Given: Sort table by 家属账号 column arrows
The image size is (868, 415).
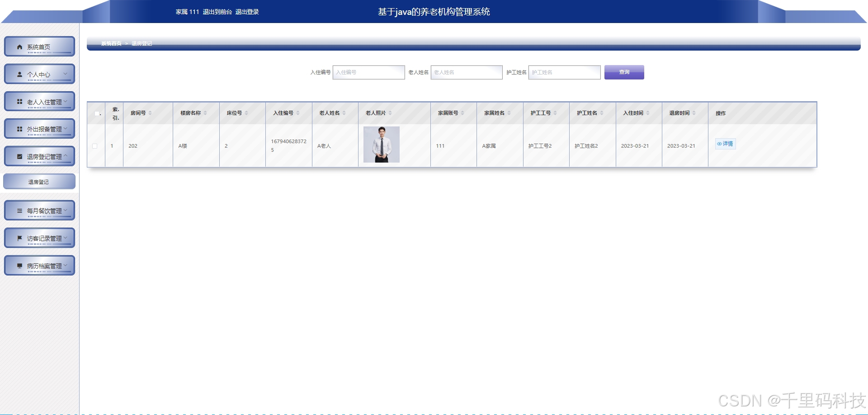Looking at the screenshot, I should (x=462, y=113).
